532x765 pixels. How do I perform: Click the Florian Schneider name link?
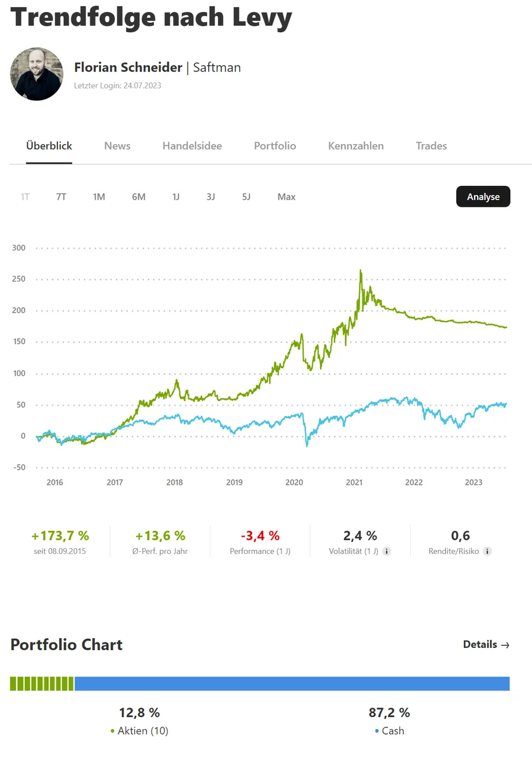128,68
